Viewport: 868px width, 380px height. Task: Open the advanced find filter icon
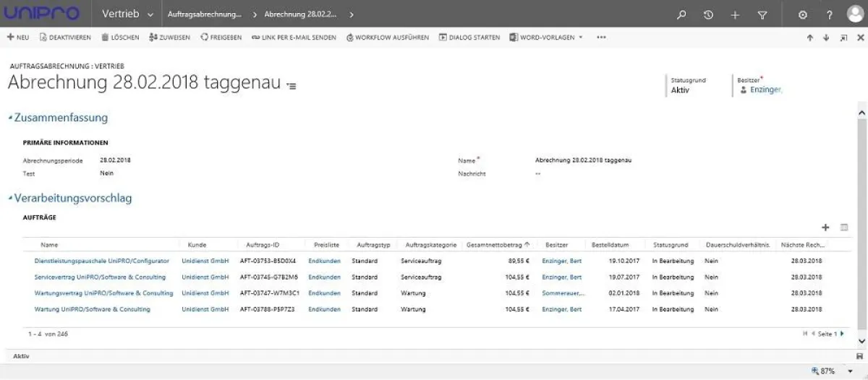click(x=762, y=14)
